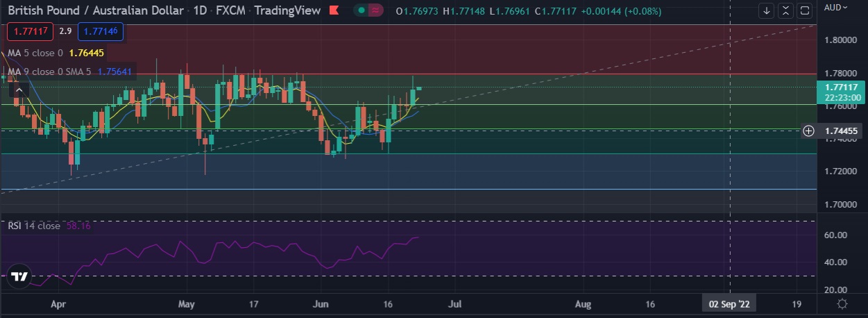Select the MA 5 close 0 indicator legend
Image resolution: width=868 pixels, height=318 pixels.
pos(35,53)
